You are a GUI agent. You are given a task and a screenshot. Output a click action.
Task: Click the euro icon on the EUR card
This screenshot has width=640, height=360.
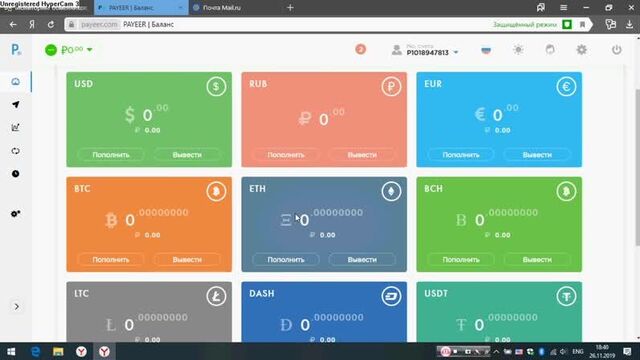click(566, 87)
